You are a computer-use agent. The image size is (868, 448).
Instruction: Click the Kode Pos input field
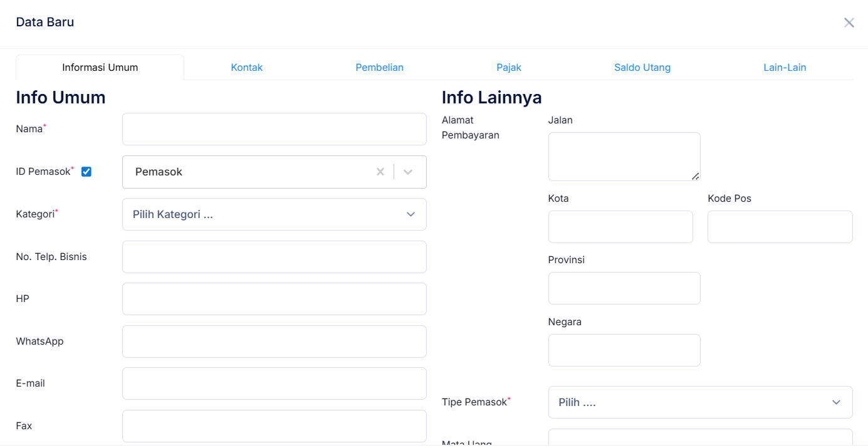780,227
